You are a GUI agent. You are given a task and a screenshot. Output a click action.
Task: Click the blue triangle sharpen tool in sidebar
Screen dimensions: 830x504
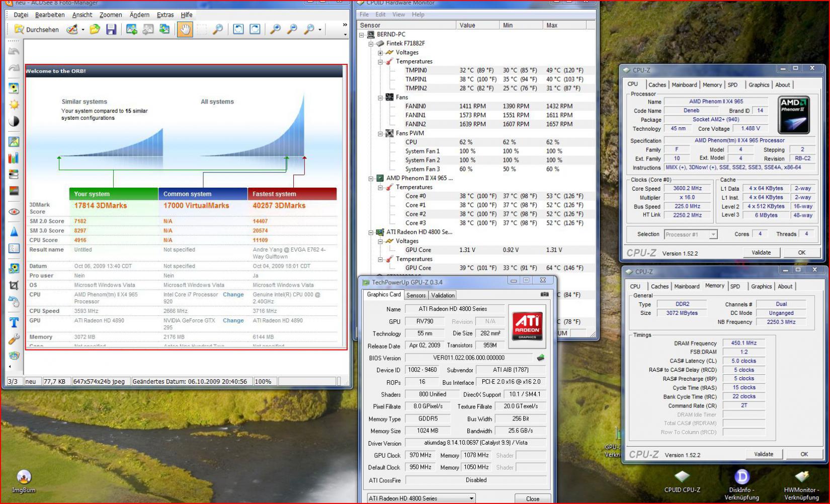coord(14,231)
